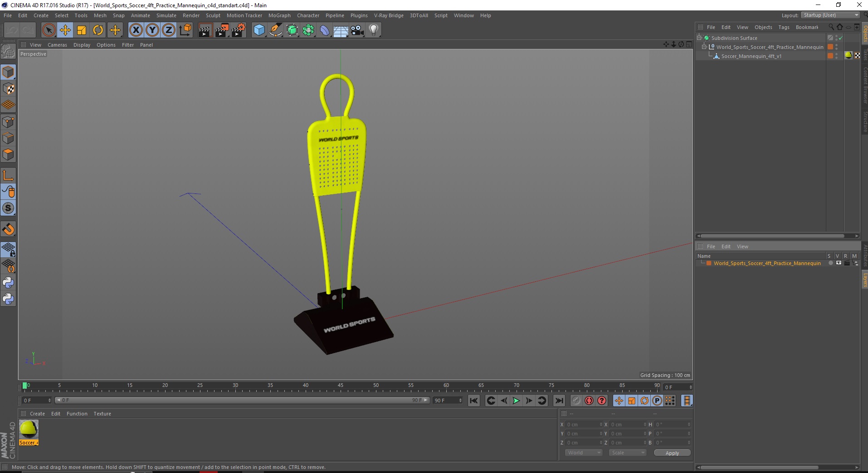Open the Layout Startup dropdown
This screenshot has width=868, height=473.
830,15
